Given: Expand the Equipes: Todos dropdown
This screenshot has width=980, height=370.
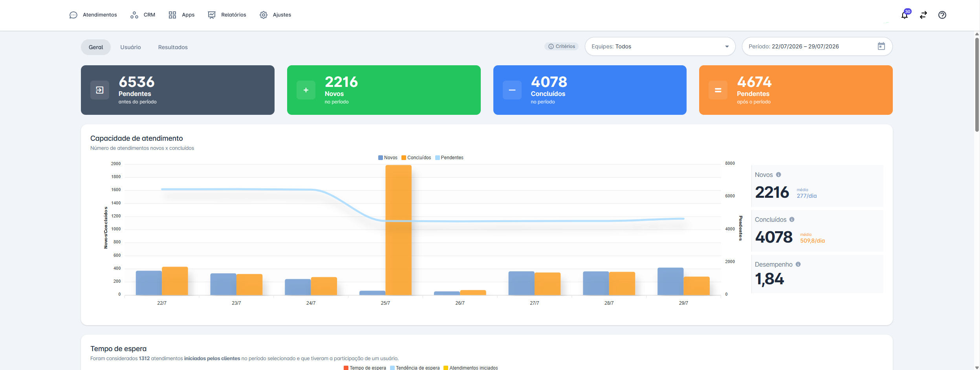Looking at the screenshot, I should click(x=660, y=46).
